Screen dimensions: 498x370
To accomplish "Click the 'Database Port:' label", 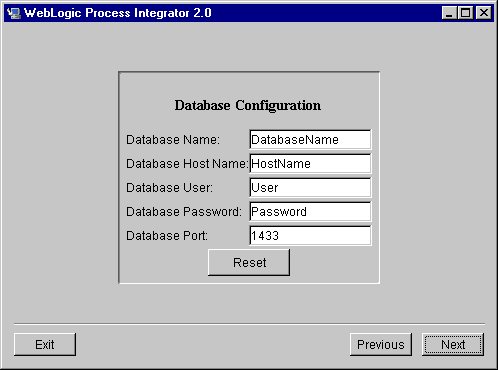I will click(x=167, y=236).
